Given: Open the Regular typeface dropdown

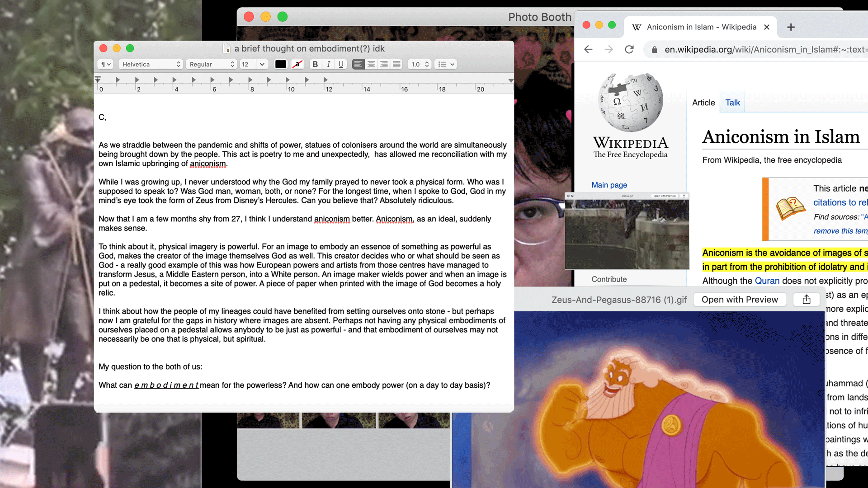Looking at the screenshot, I should tap(212, 64).
